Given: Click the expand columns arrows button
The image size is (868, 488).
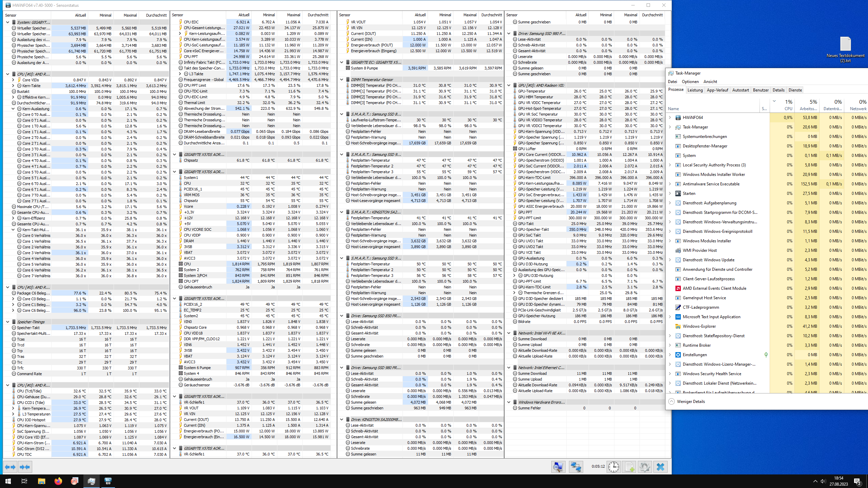Looking at the screenshot, I should point(10,467).
